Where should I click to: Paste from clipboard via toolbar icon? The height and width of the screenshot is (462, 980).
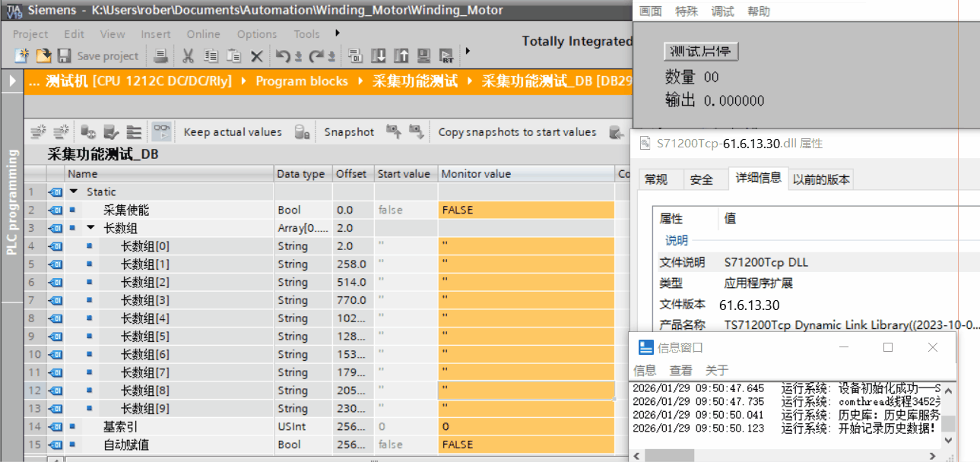233,55
